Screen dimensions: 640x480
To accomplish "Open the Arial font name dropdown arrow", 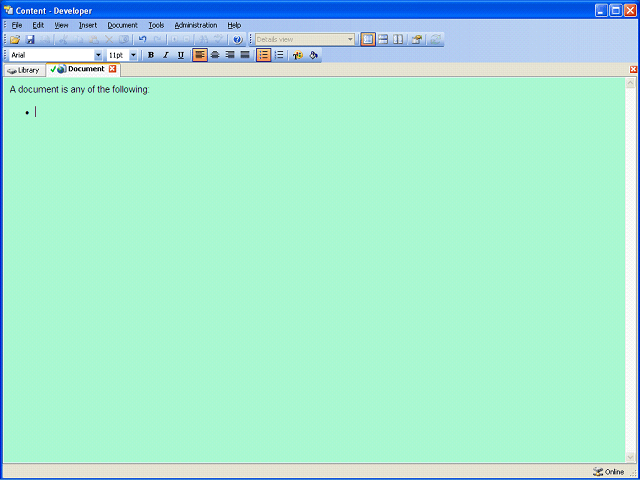I will tap(98, 55).
